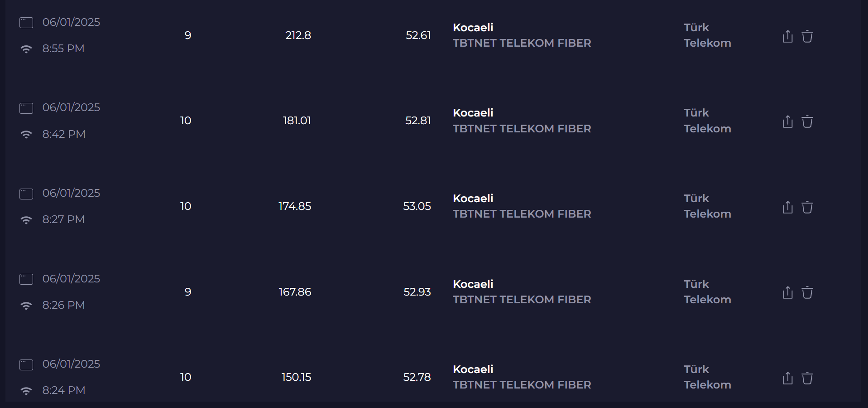
Task: Click Türk Telekom provider in first row
Action: [x=707, y=35]
